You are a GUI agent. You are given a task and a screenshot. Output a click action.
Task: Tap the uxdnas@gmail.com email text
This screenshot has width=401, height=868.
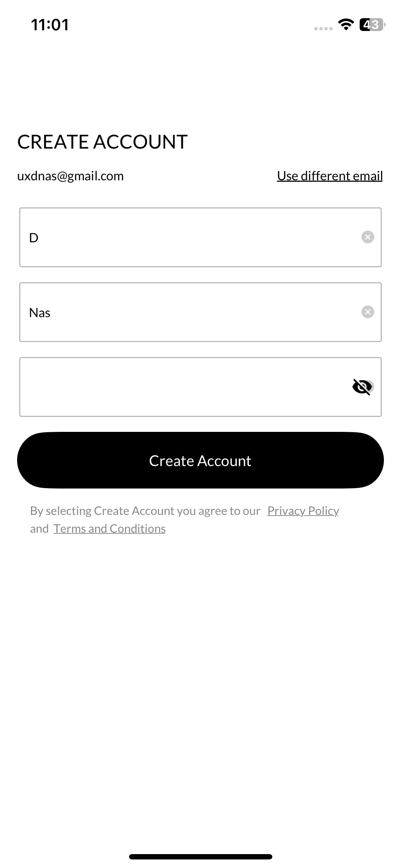coord(70,176)
